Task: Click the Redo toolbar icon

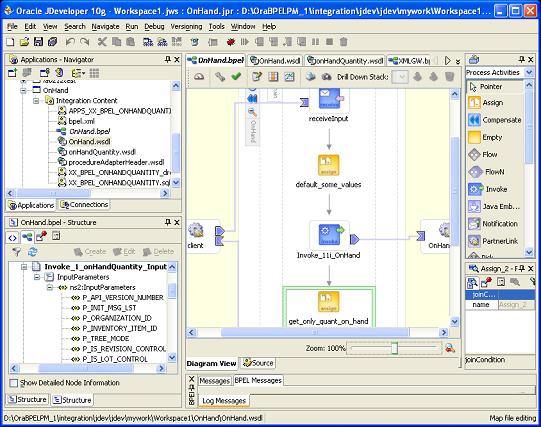Action: 85,42
